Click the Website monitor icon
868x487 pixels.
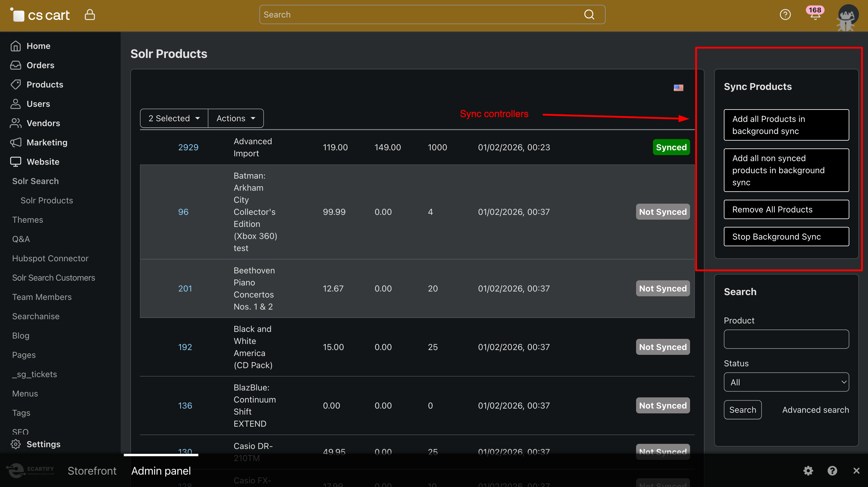coord(16,161)
